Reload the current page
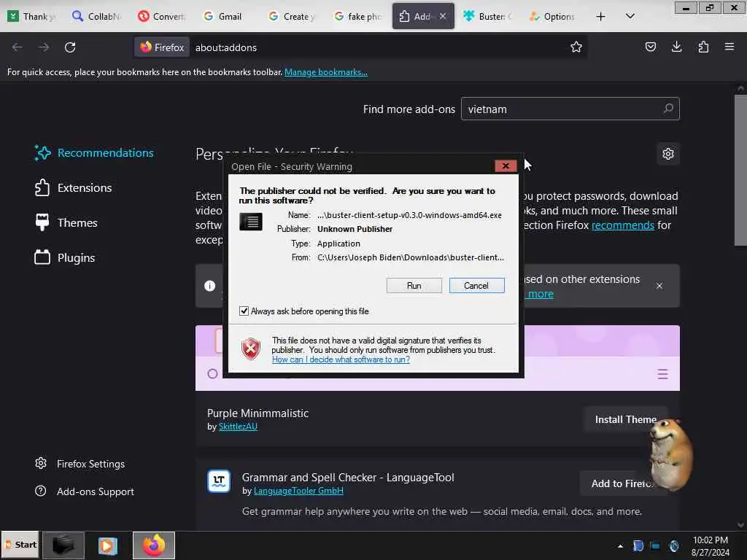The image size is (747, 560). click(70, 47)
